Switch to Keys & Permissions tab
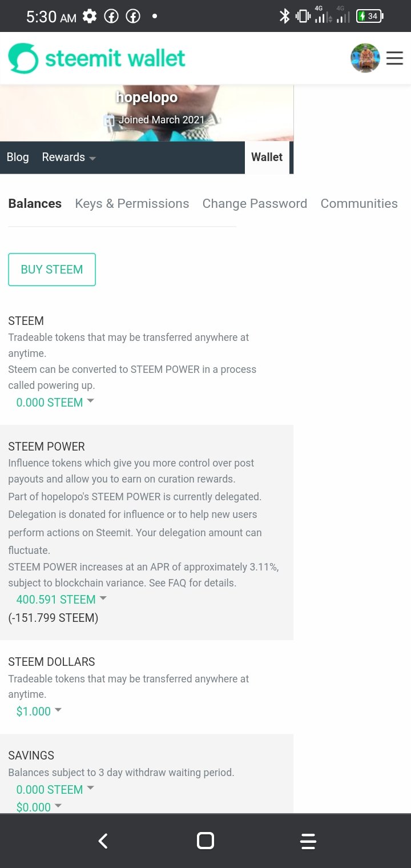Viewport: 411px width, 868px height. (x=132, y=203)
